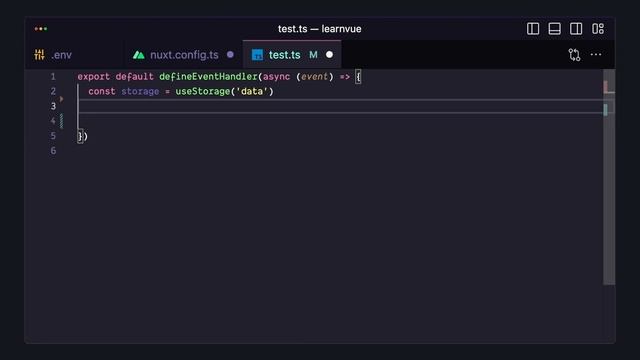640x360 pixels.
Task: Click the 'async' keyword
Action: tap(276, 77)
